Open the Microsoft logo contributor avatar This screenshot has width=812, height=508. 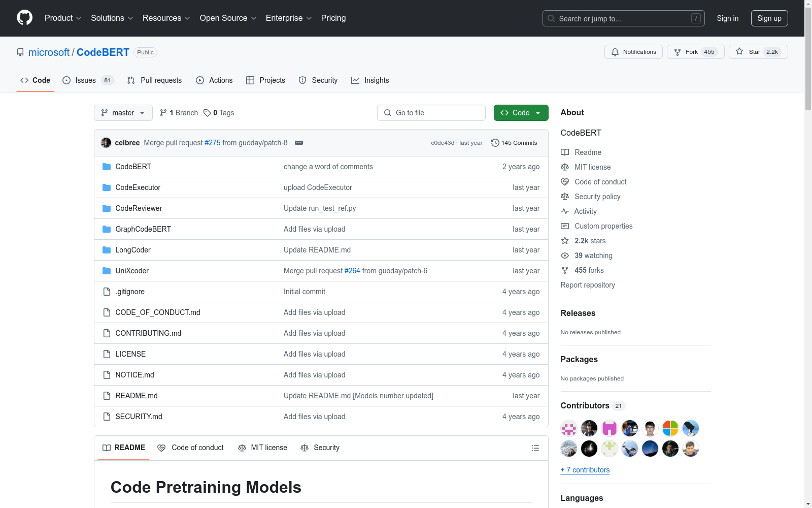(x=670, y=428)
